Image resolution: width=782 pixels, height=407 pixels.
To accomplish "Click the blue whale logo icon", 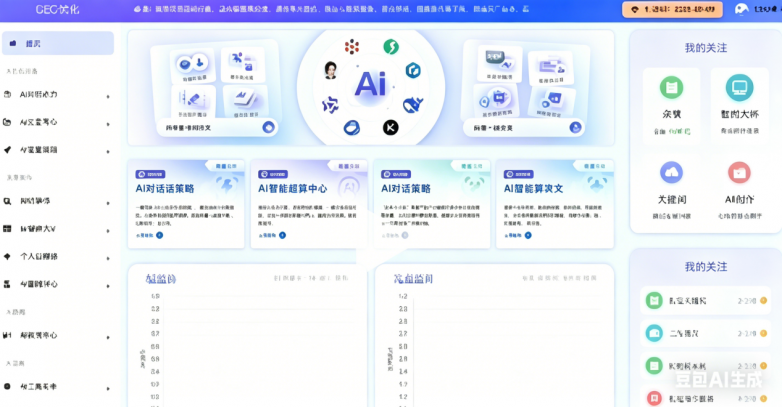I will click(x=413, y=105).
